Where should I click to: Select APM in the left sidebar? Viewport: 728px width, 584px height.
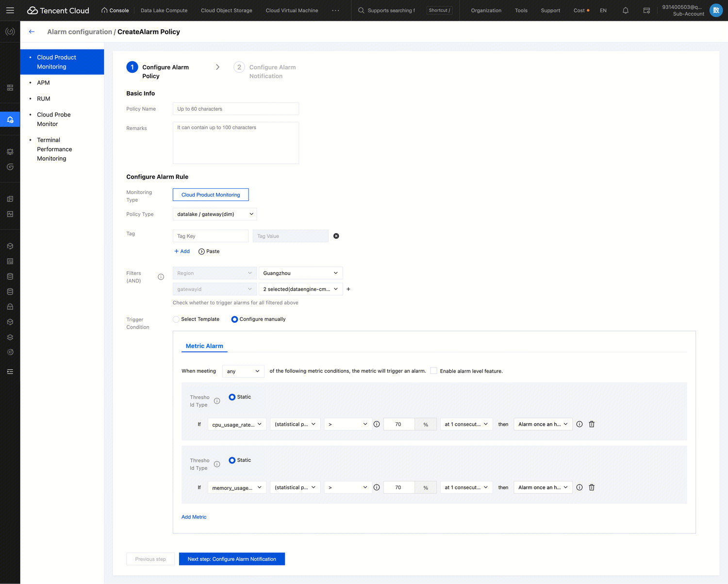[x=43, y=83]
